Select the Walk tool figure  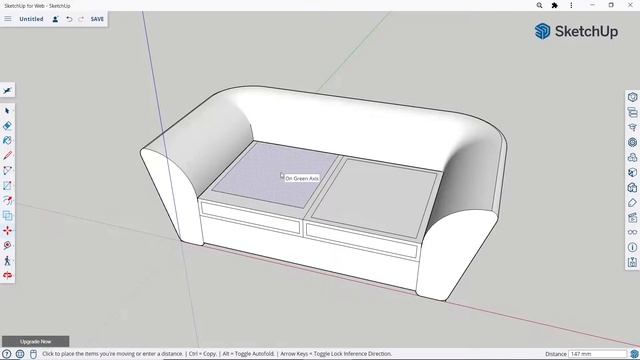[7, 260]
